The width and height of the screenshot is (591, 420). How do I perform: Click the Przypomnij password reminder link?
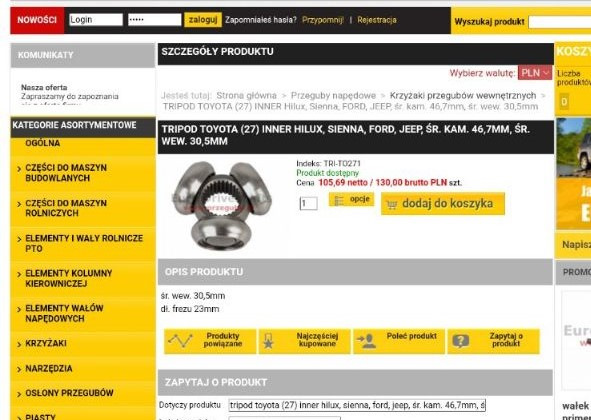[x=323, y=20]
